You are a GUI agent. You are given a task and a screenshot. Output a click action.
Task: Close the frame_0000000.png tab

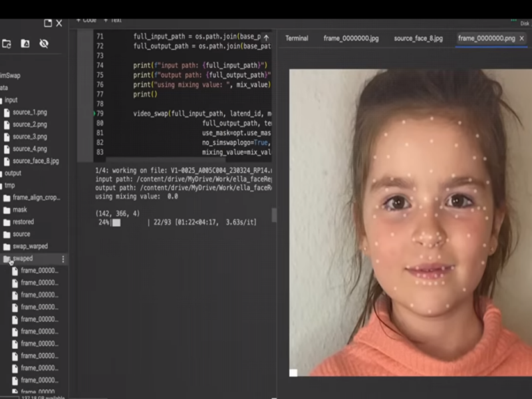coord(521,39)
